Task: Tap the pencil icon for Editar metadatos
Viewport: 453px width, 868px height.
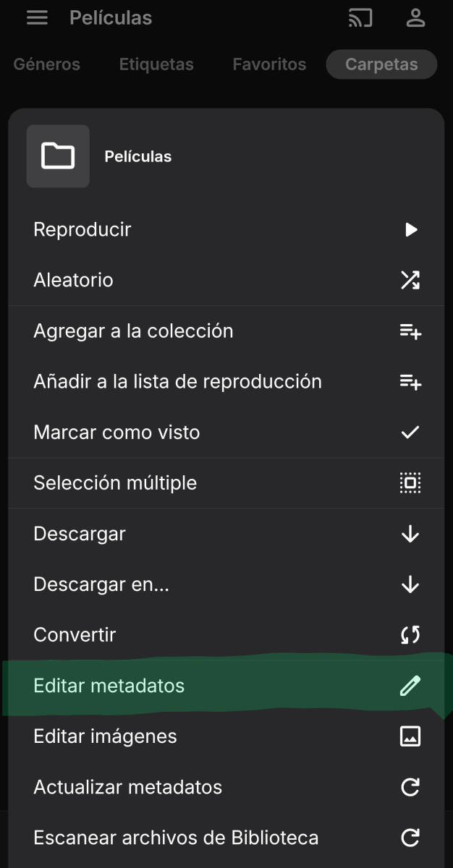Action: pyautogui.click(x=410, y=685)
